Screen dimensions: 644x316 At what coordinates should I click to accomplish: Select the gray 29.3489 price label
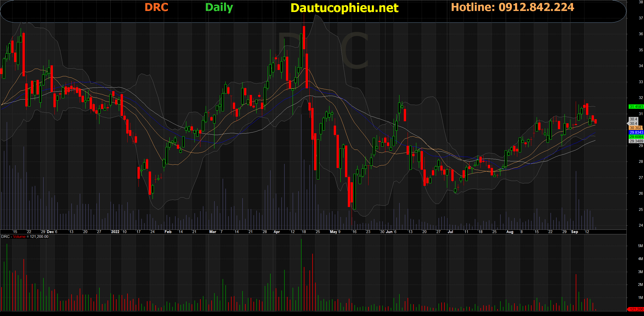tap(636, 141)
